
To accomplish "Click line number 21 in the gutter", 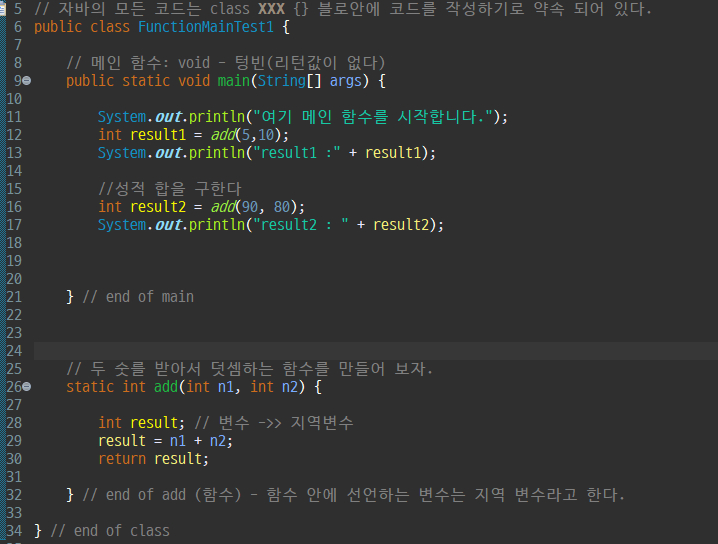I will [14, 297].
